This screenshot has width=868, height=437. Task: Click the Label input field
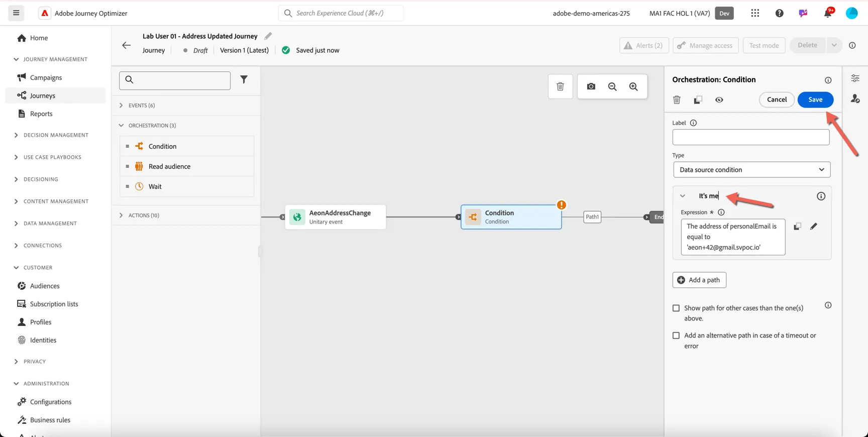[751, 137]
